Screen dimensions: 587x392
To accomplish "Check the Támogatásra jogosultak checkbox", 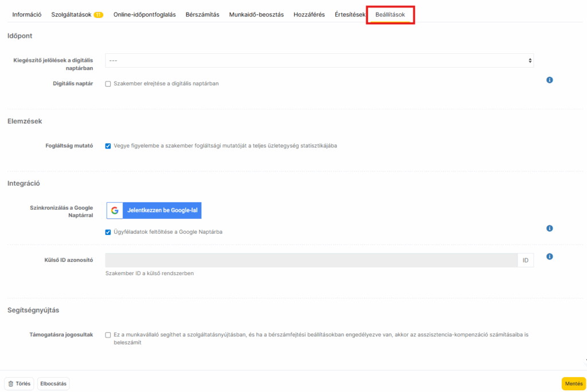I will [x=108, y=335].
